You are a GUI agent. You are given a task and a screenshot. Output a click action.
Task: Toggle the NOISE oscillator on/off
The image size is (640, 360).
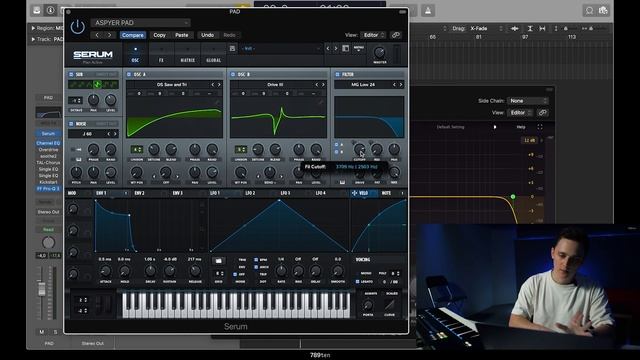[x=71, y=124]
